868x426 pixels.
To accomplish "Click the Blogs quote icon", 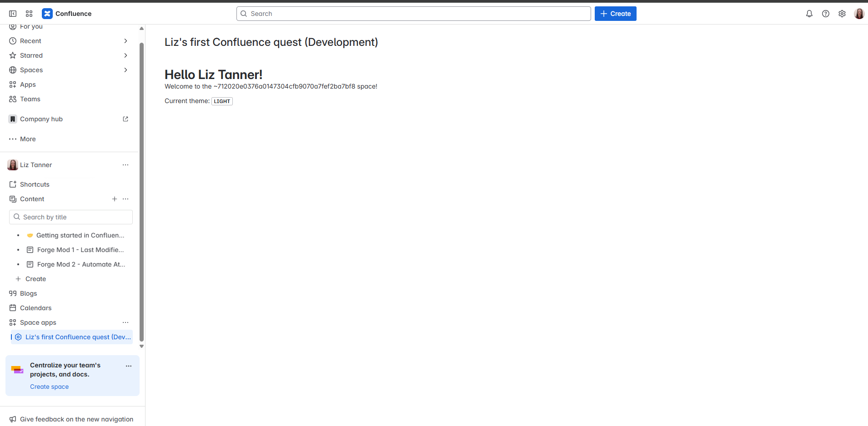I will click(13, 293).
